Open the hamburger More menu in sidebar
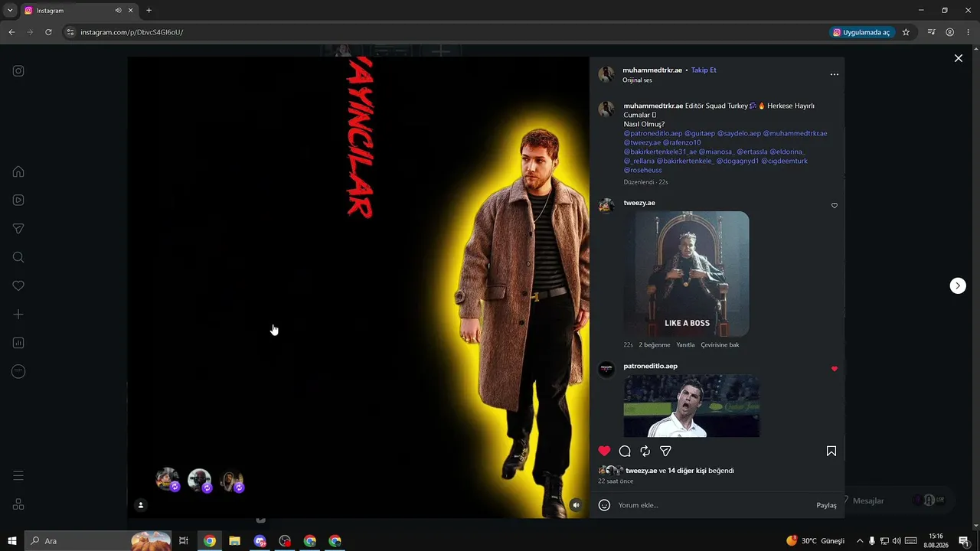This screenshot has width=980, height=551. [x=18, y=476]
